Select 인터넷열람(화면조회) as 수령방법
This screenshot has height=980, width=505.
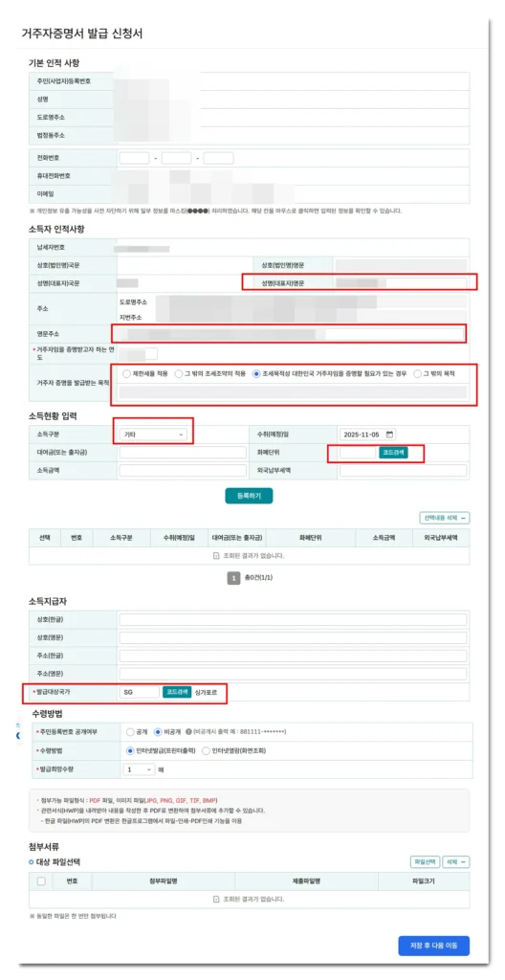[206, 750]
